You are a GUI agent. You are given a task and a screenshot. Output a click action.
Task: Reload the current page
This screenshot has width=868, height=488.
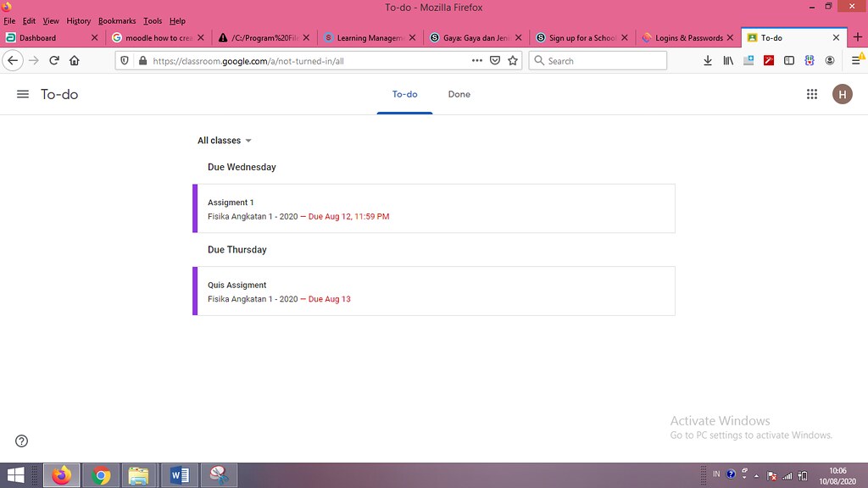click(53, 61)
